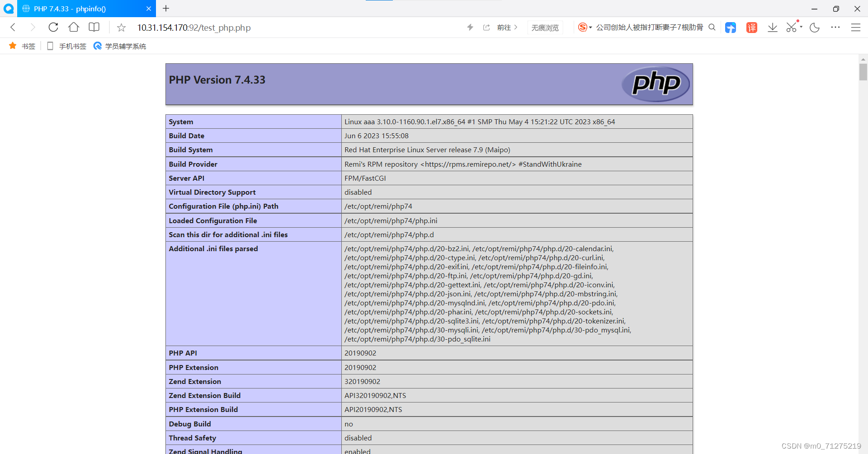Go forward with the forward arrow

pyautogui.click(x=33, y=28)
